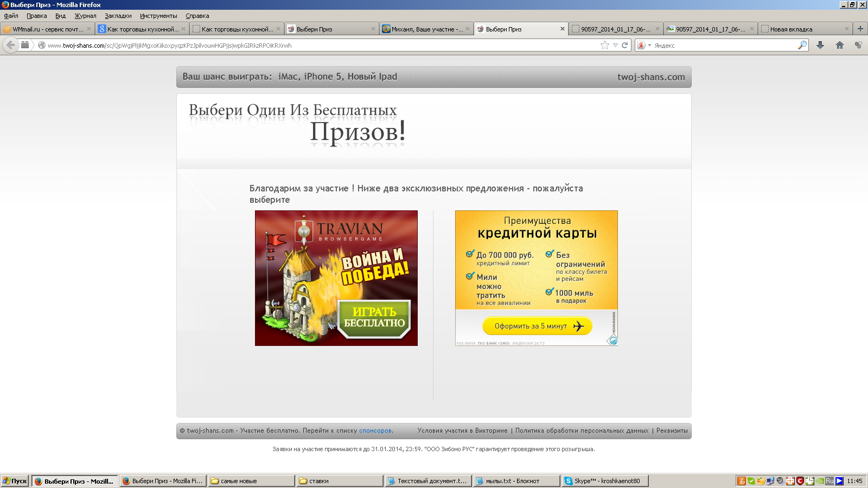868x488 pixels.
Task: Click the green clock tray icon
Action: (810, 481)
